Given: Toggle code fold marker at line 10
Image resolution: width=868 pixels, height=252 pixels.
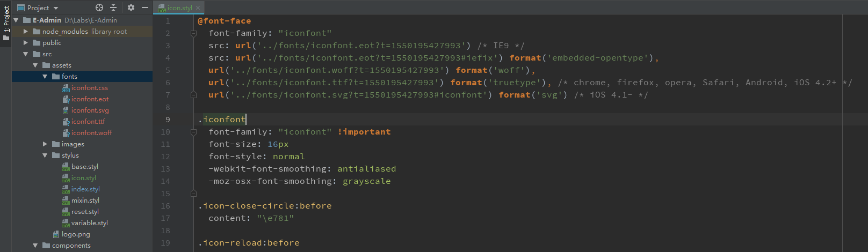Looking at the screenshot, I should click(x=193, y=132).
